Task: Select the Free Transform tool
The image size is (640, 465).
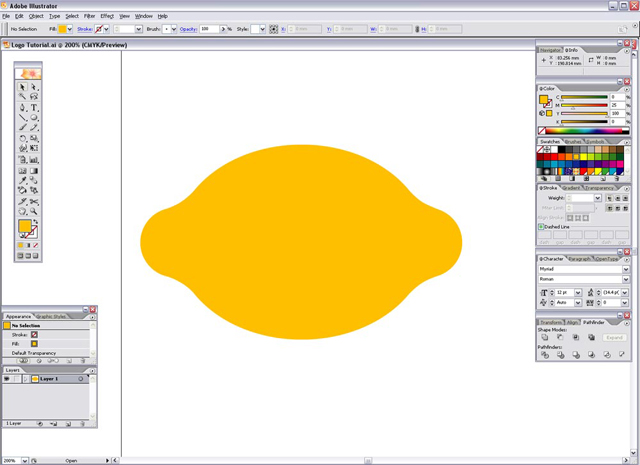Action: coord(34,148)
